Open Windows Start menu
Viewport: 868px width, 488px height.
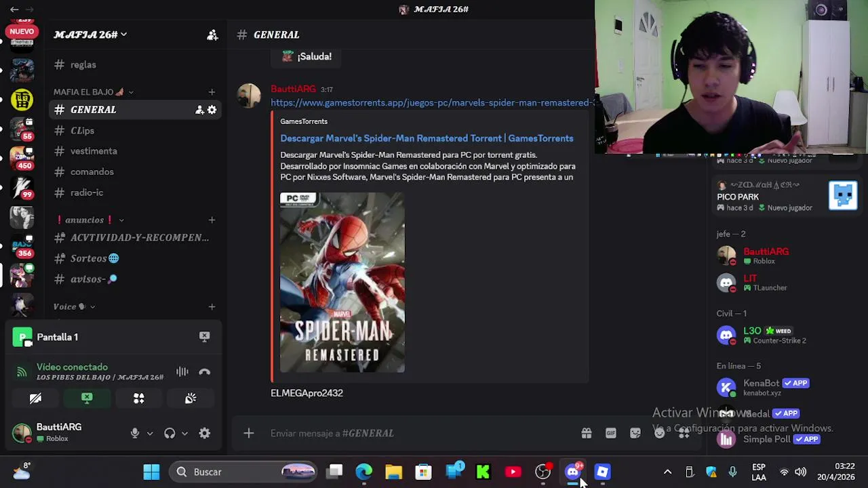click(x=151, y=472)
